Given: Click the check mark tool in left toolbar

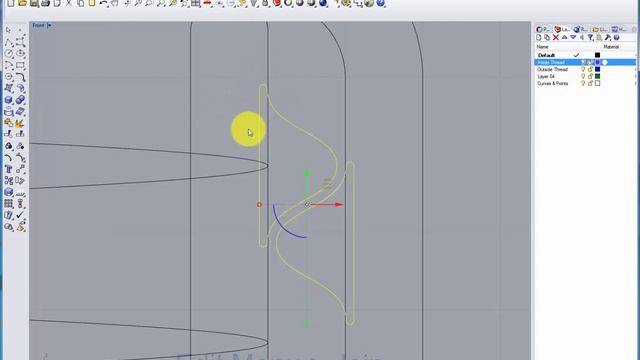Looking at the screenshot, I should tap(20, 215).
